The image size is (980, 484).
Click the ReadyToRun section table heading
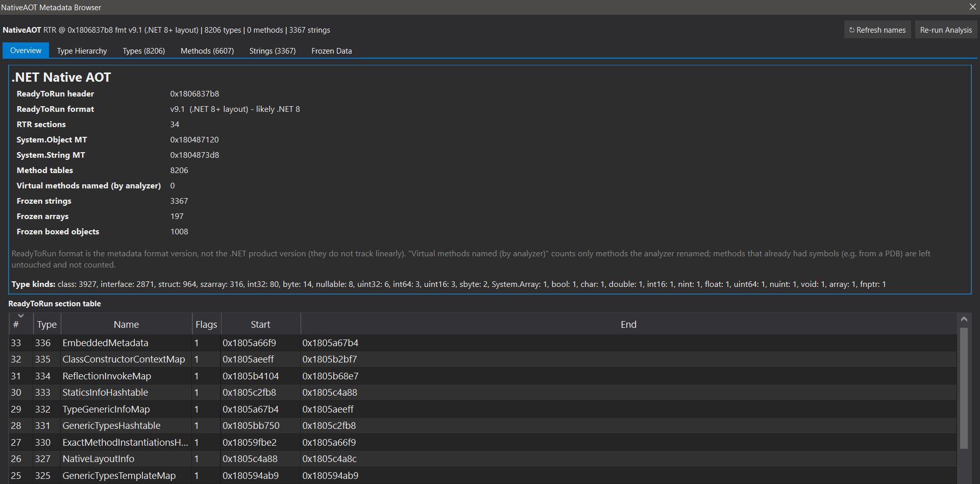pos(55,304)
